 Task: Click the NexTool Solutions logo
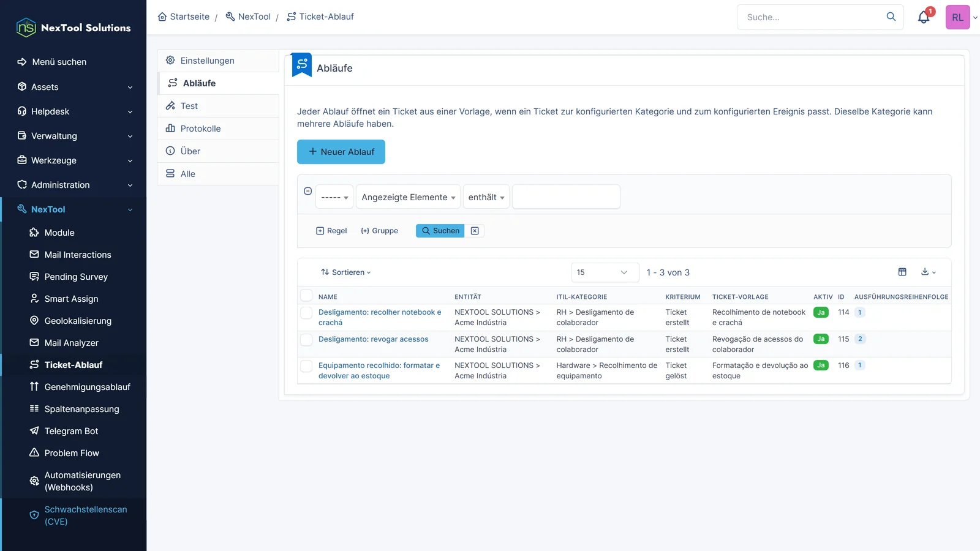coord(73,28)
